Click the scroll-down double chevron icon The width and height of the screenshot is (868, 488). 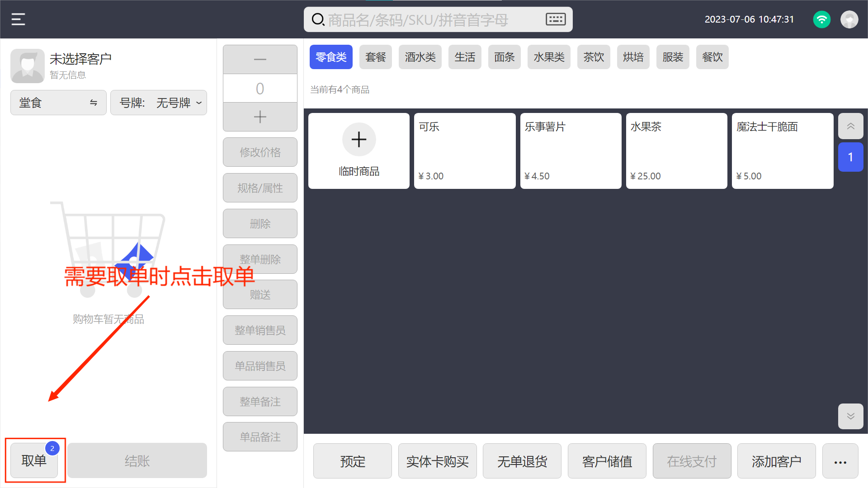pos(850,416)
